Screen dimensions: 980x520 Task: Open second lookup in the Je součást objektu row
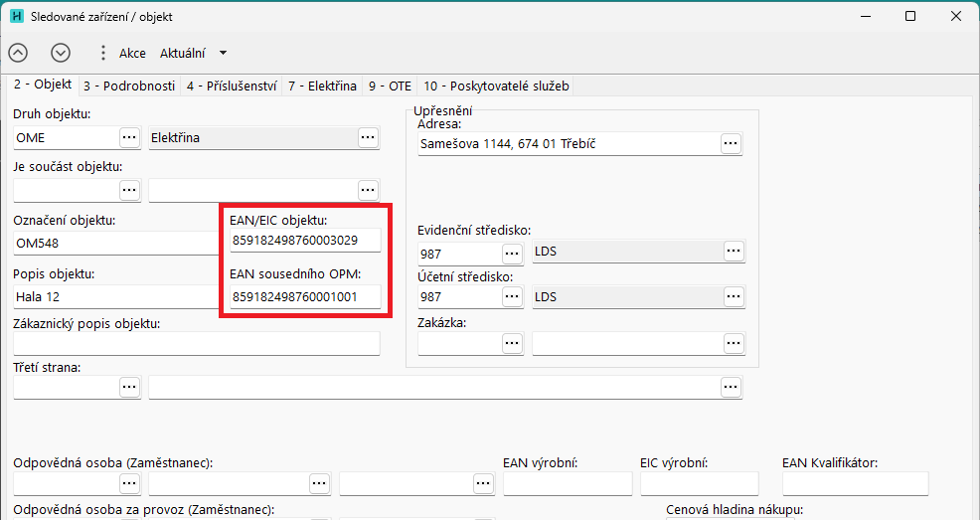[368, 189]
